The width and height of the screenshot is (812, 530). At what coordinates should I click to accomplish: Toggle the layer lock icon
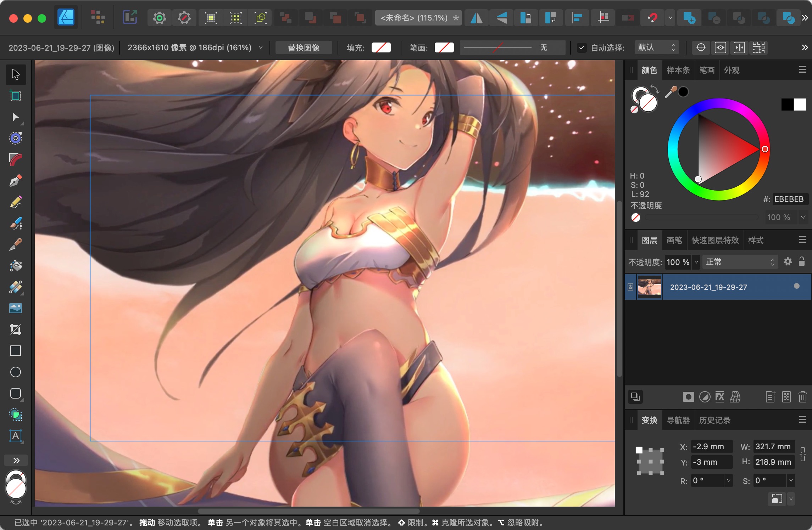coord(802,262)
